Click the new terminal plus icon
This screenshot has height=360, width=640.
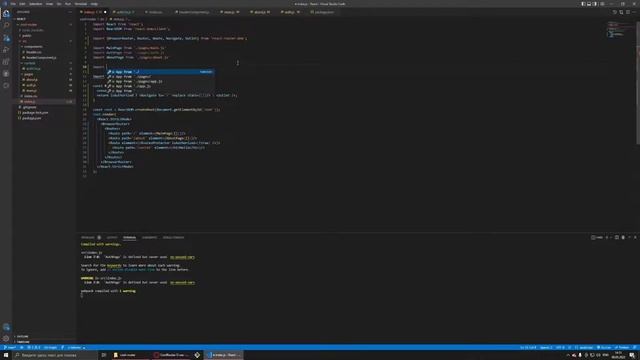pyautogui.click(x=607, y=237)
